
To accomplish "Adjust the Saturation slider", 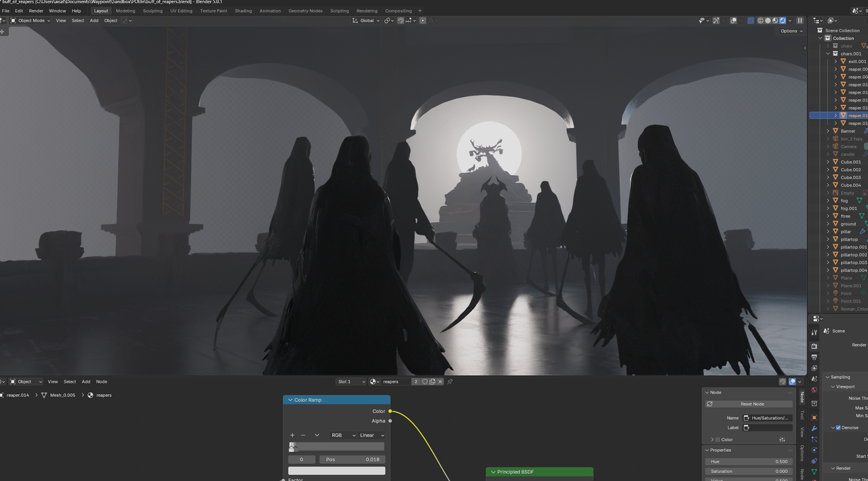I will (x=749, y=471).
